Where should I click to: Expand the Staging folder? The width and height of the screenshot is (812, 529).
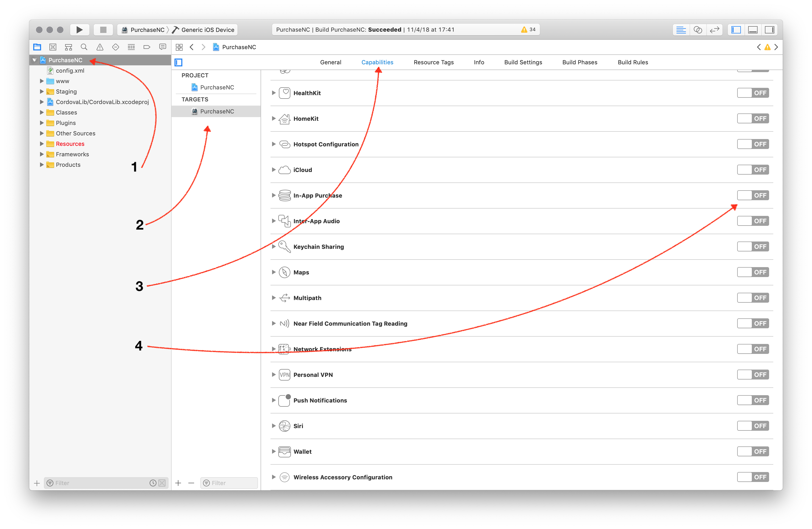42,91
